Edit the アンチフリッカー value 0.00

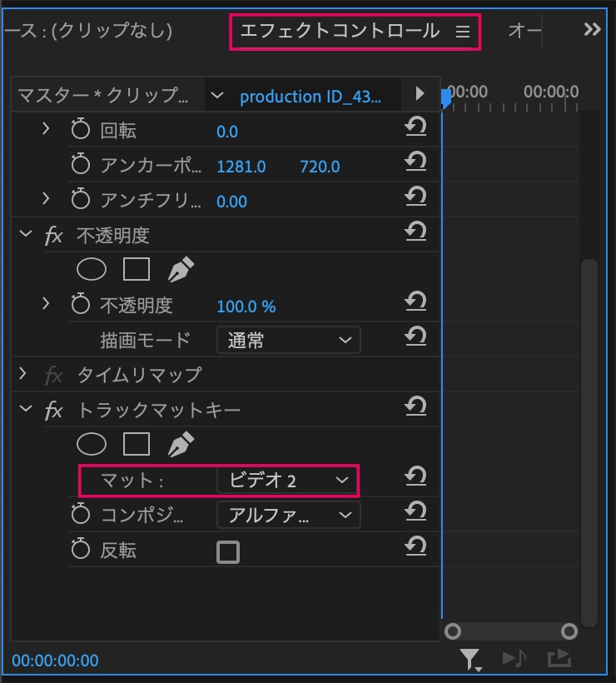tap(231, 202)
